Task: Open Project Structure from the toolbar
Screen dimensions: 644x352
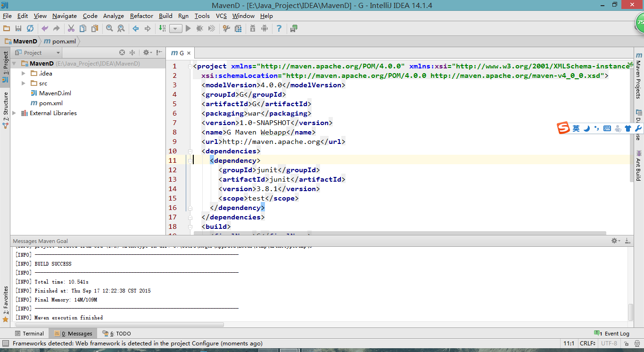Action: pyautogui.click(x=238, y=28)
